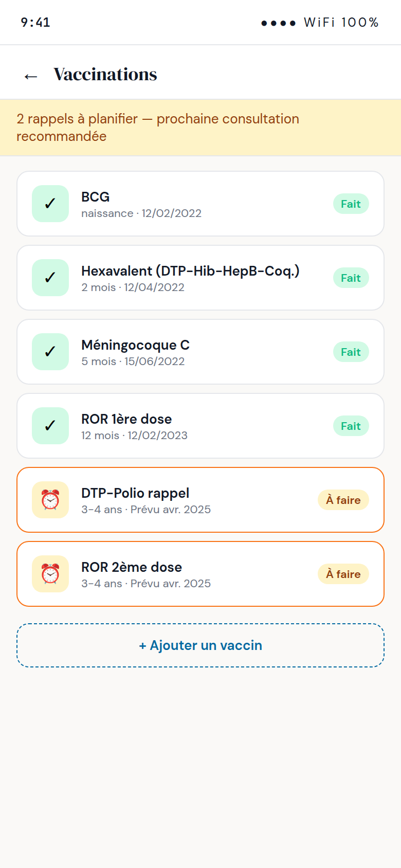Open the Hexavalent (DTP-Hib-HepB-Coq.) entry
Image resolution: width=401 pixels, height=868 pixels.
click(x=200, y=278)
